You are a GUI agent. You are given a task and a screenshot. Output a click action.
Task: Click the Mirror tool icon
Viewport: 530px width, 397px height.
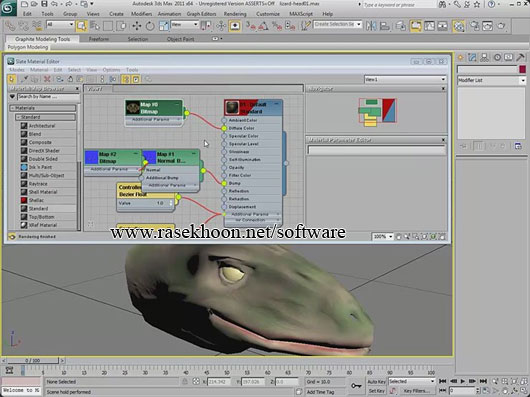(371, 26)
